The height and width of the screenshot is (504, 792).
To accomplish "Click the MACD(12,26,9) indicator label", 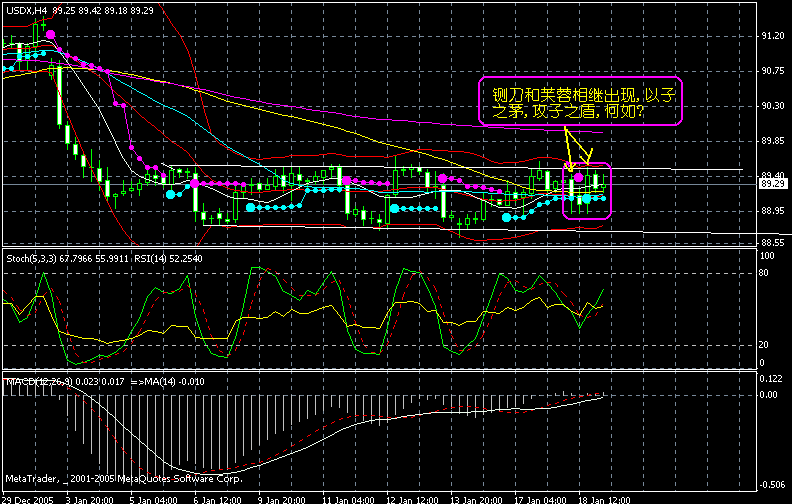I will (x=105, y=382).
